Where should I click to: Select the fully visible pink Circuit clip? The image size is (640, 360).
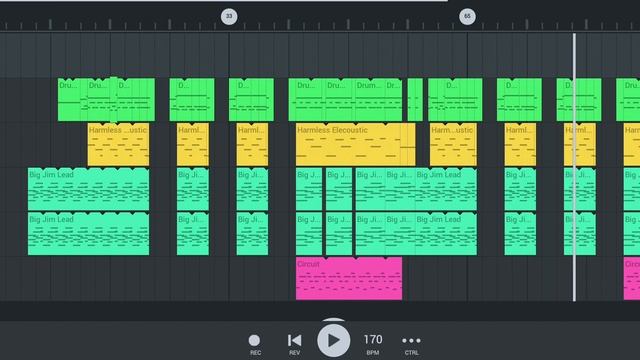coord(349,278)
